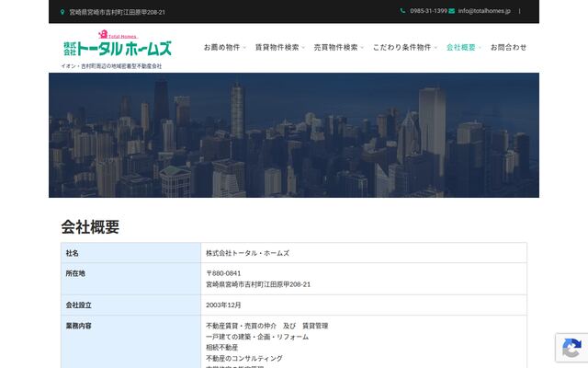Click the 会社概要 page heading
Image resolution: width=588 pixels, height=368 pixels.
[90, 227]
